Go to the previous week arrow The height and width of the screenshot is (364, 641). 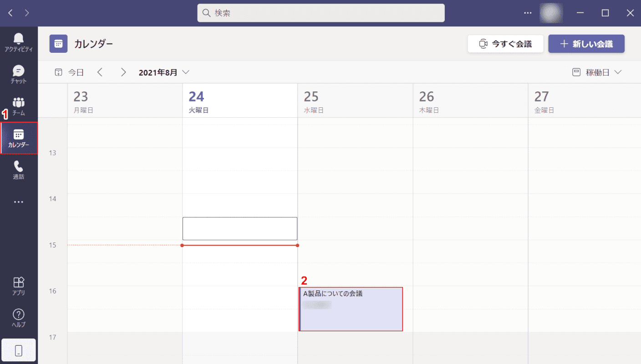tap(100, 72)
